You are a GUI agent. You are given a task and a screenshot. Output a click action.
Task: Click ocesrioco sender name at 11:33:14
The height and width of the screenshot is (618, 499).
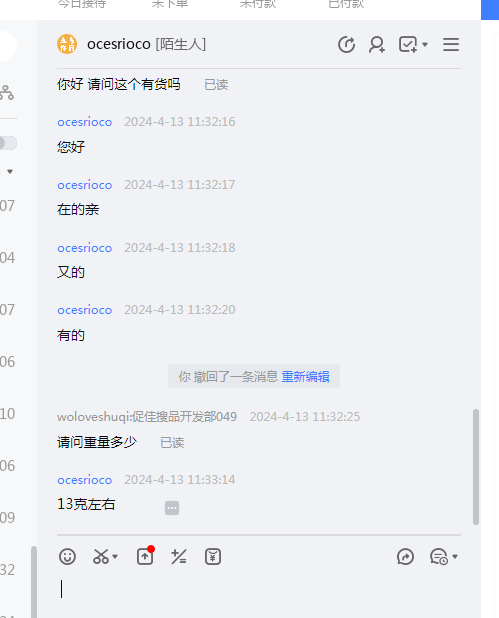[x=85, y=480]
